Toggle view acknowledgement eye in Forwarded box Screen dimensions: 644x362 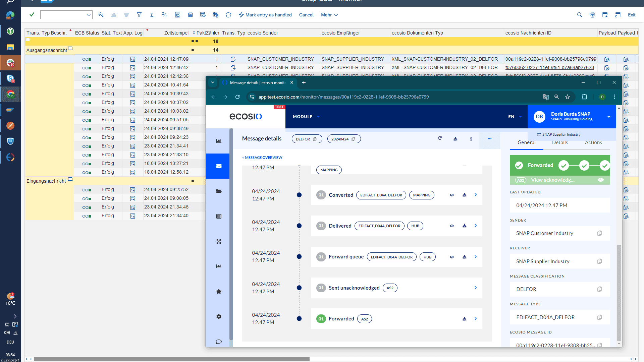point(601,180)
